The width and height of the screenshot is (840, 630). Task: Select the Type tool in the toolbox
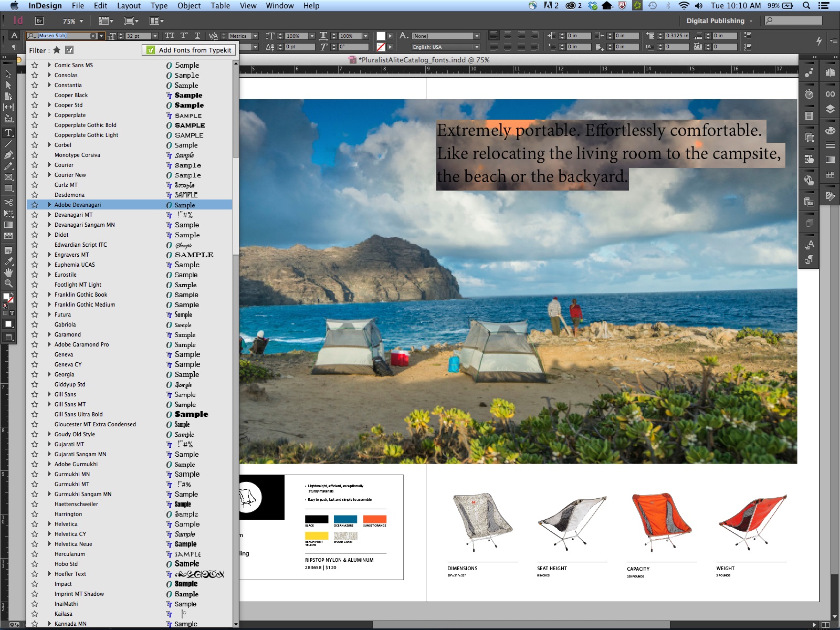click(x=8, y=133)
